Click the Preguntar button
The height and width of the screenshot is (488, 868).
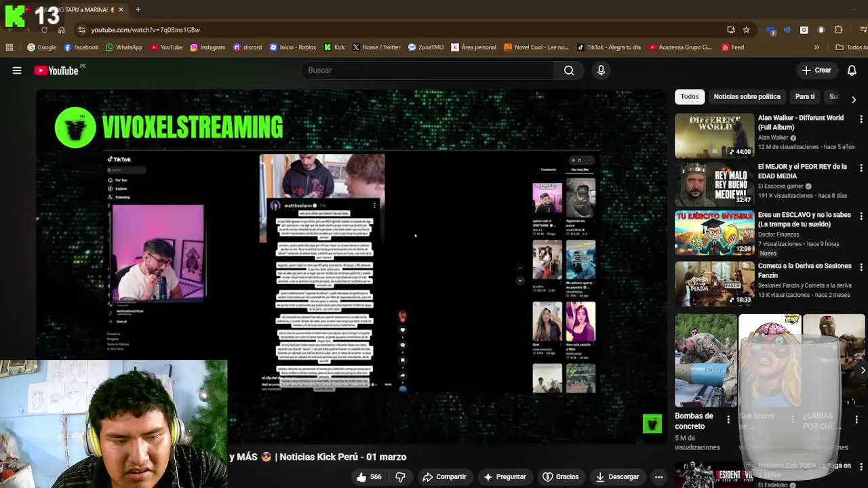click(504, 477)
